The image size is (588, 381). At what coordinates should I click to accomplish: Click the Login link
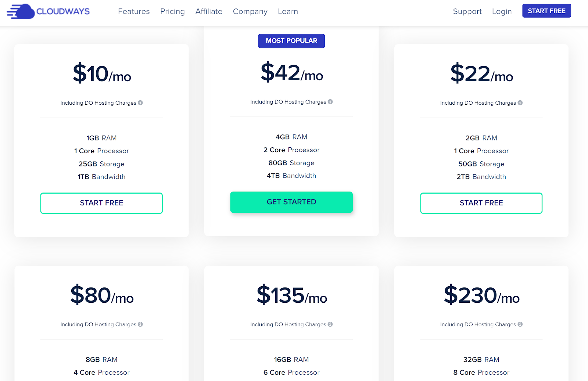[x=502, y=11]
